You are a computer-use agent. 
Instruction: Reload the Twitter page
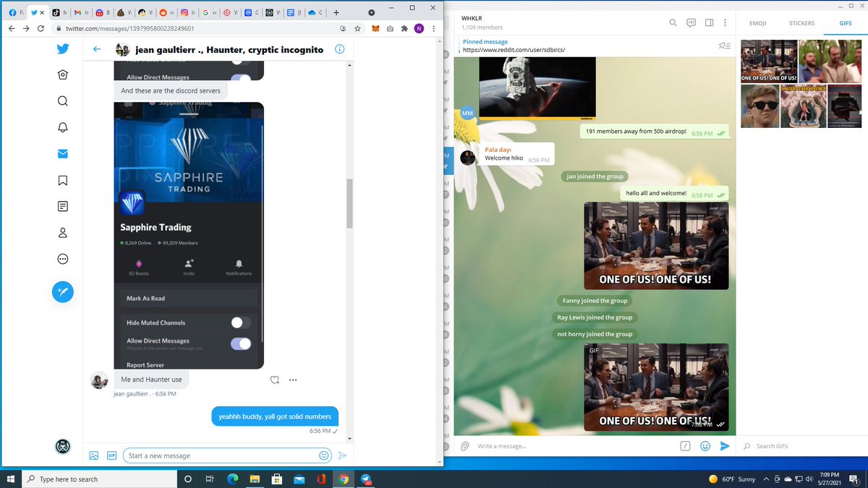click(x=41, y=28)
